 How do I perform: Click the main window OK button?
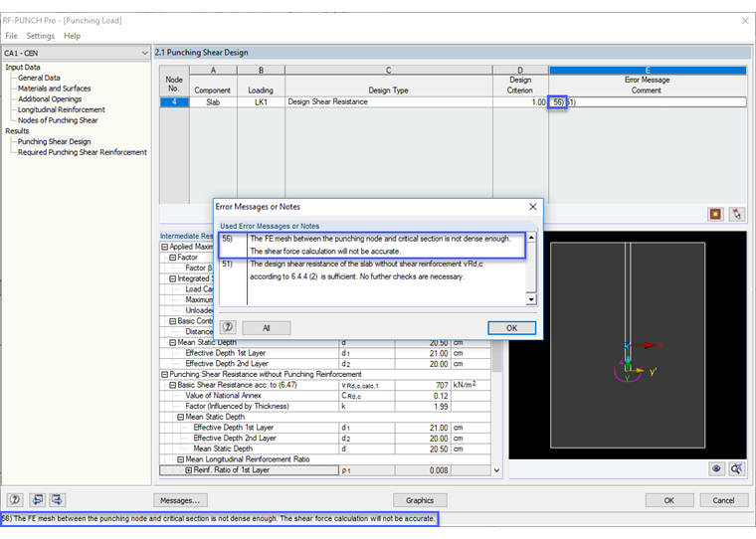[x=669, y=500]
